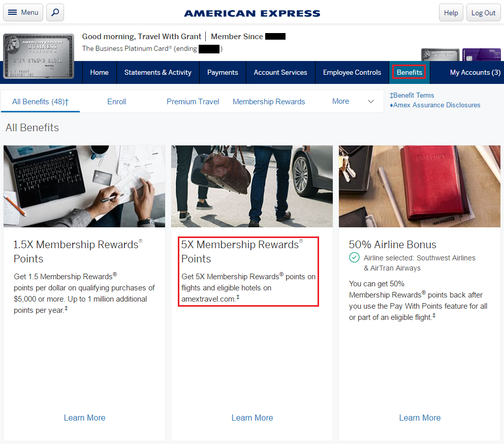Switch to the Membership Rewards tab
Viewport: 504px width, 444px height.
click(x=269, y=102)
